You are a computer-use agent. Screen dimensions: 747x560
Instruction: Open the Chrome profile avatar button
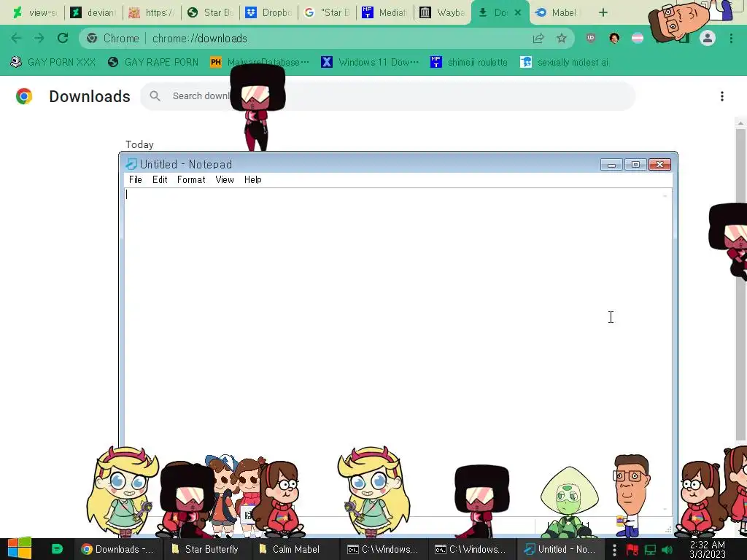click(x=708, y=38)
